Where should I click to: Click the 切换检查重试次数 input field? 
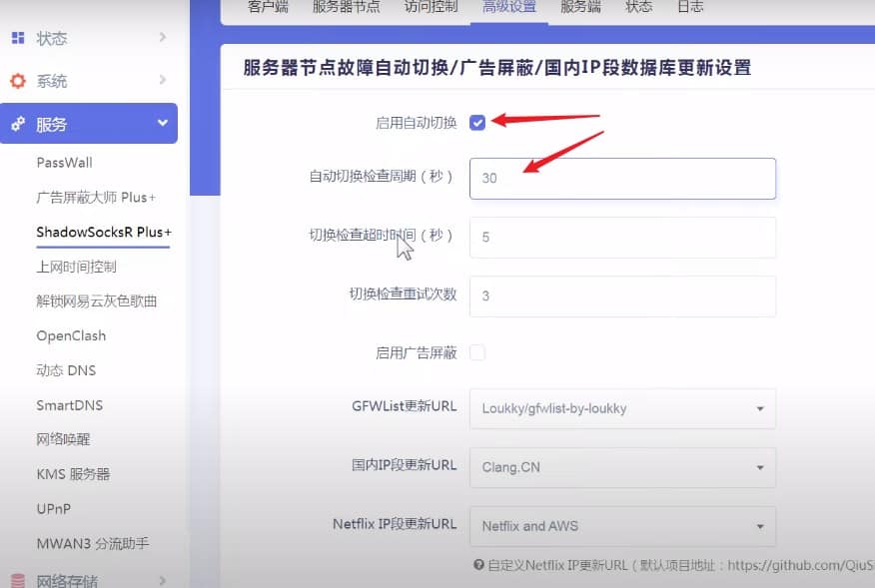pyautogui.click(x=622, y=295)
